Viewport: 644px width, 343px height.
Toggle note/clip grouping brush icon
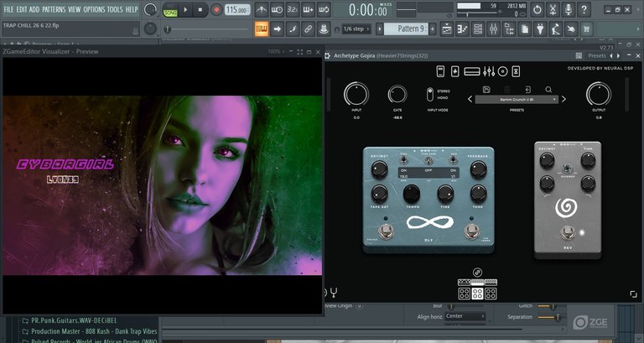pos(293,29)
